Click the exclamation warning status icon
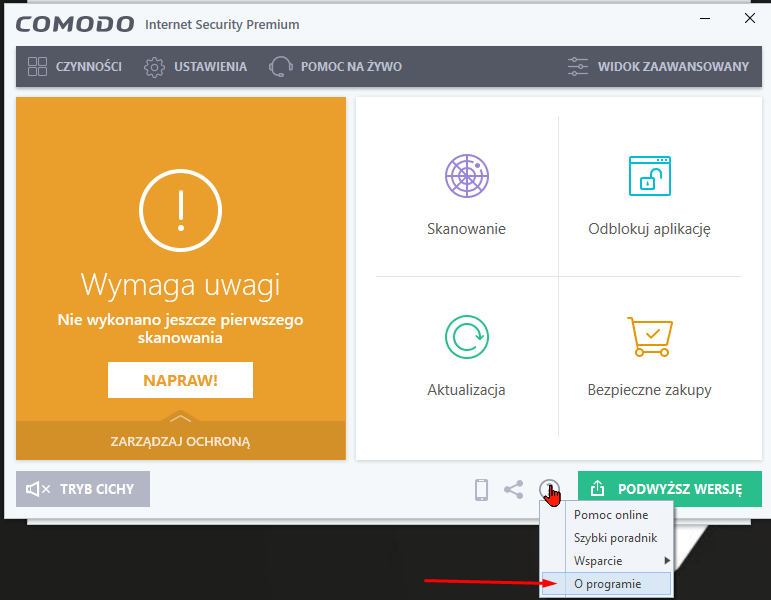 180,210
